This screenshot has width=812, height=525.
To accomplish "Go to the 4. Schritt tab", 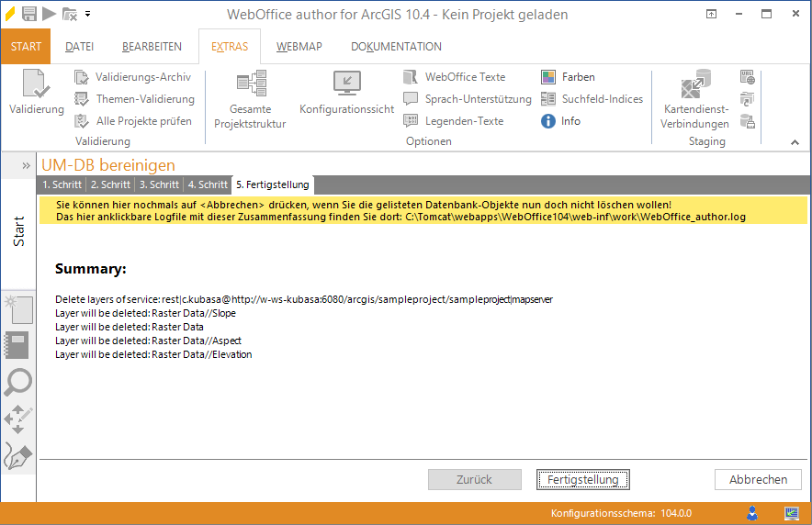I will coord(208,184).
